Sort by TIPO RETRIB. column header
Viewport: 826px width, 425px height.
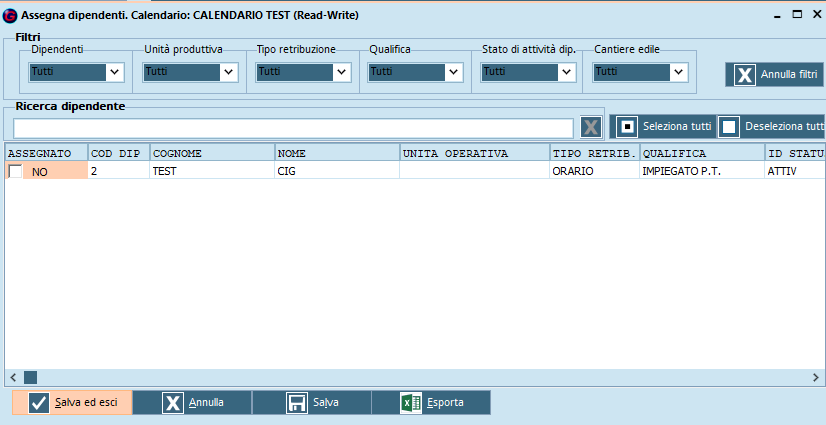tap(595, 153)
